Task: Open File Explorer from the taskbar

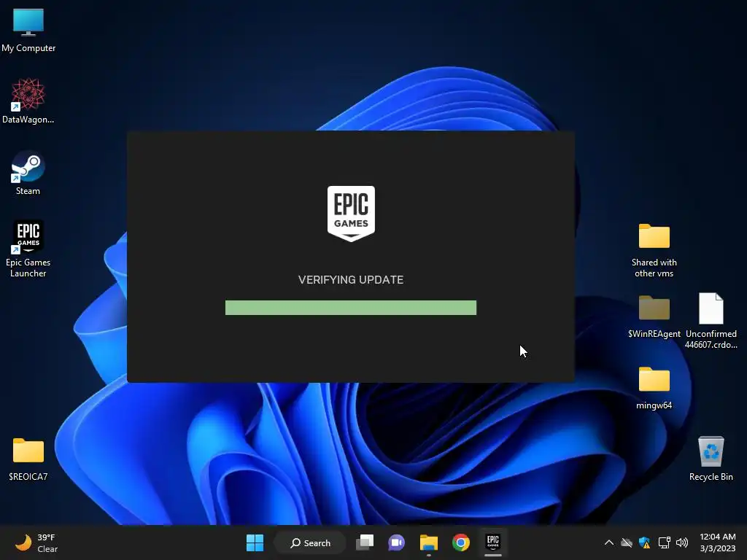Action: (x=429, y=542)
